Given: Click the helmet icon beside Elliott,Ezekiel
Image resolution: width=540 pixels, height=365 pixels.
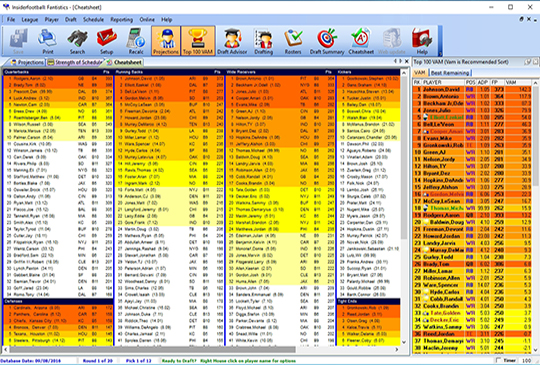Looking at the screenshot, I should [426, 117].
